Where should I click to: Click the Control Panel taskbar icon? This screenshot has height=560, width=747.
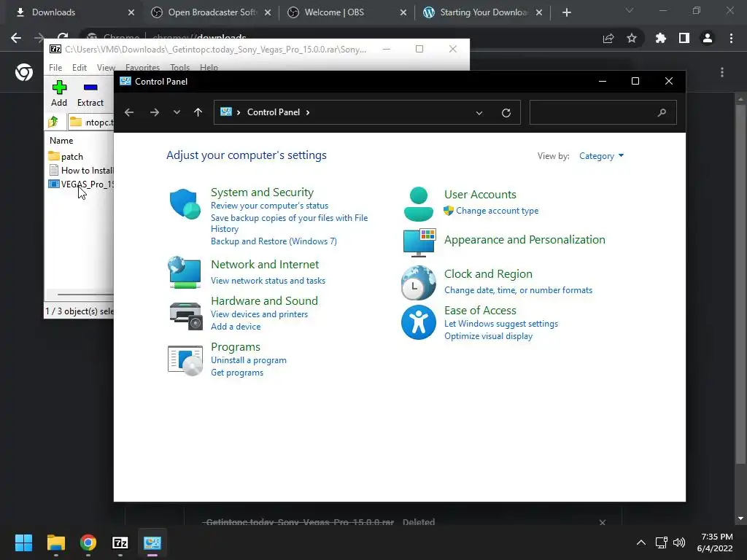(x=152, y=542)
